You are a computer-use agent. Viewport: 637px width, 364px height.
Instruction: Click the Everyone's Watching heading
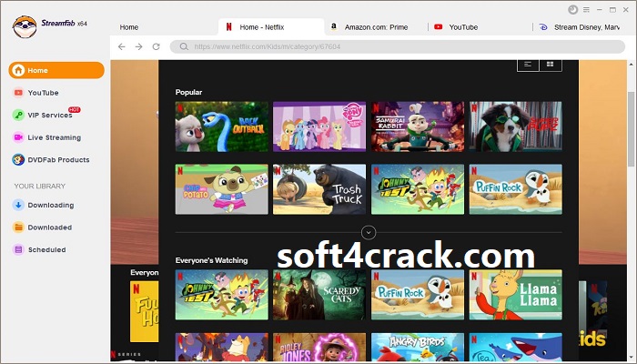(x=211, y=260)
